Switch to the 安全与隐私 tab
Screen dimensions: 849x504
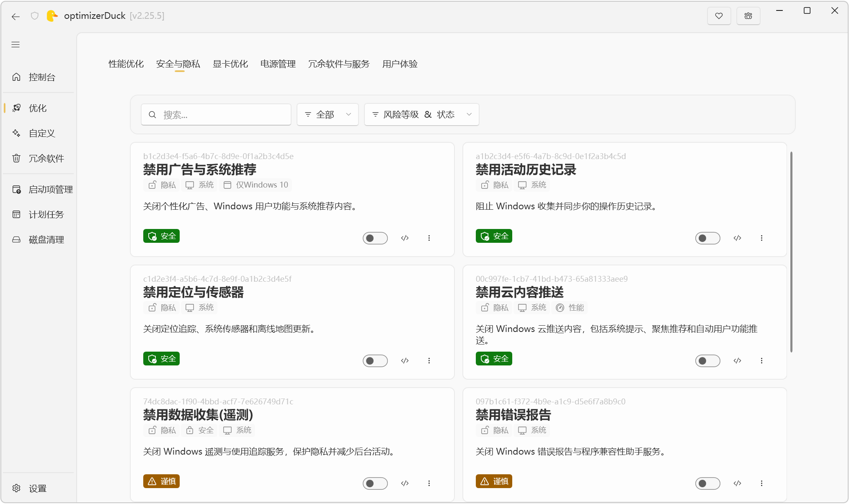(178, 64)
